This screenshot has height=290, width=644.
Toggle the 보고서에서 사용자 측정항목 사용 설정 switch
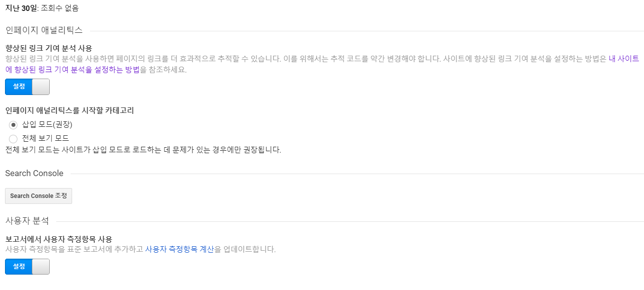pos(27,267)
